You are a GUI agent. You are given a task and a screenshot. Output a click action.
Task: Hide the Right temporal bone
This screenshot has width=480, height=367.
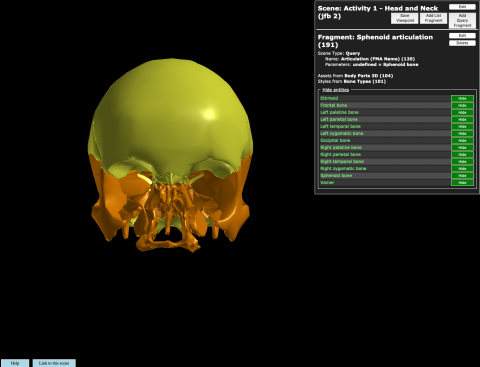tap(462, 161)
